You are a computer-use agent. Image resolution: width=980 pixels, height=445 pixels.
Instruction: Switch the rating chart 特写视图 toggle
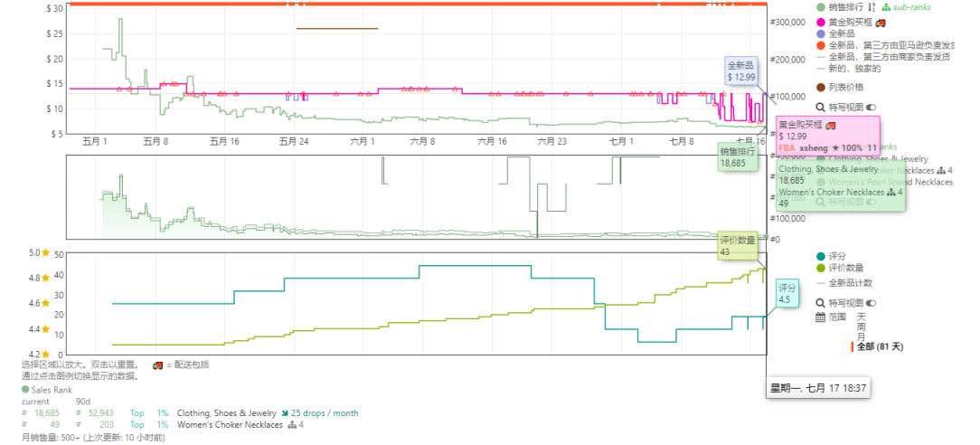pyautogui.click(x=872, y=302)
